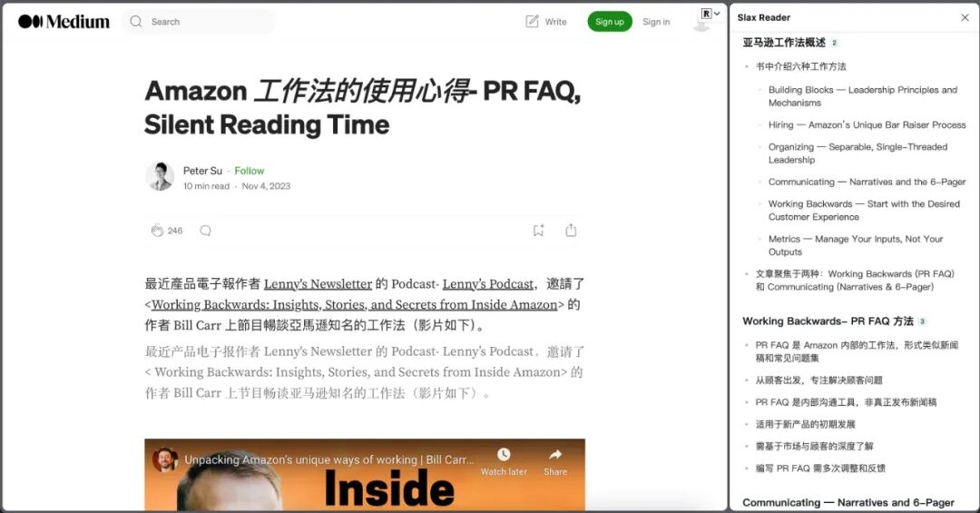Open author Peter Su profile link

[202, 170]
